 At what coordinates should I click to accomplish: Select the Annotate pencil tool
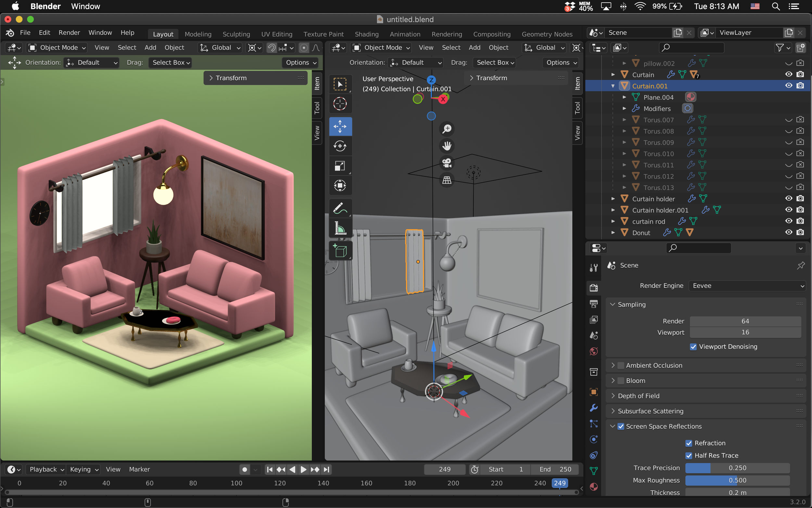tap(340, 208)
